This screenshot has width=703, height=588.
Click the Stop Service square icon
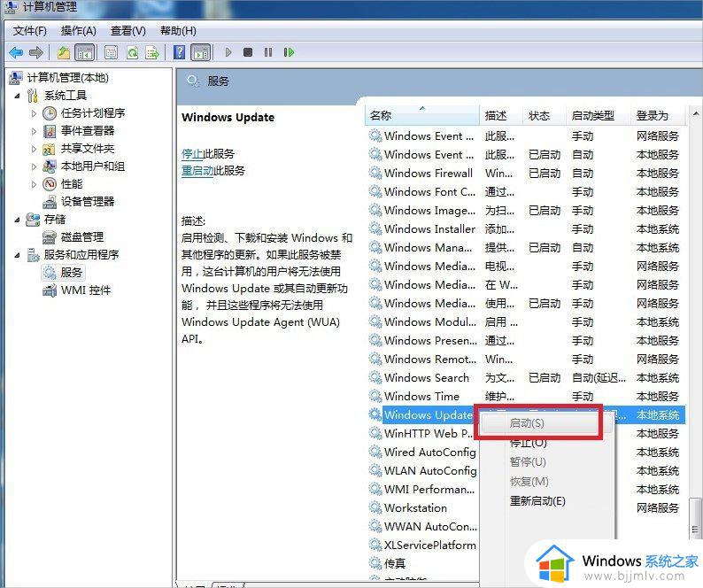tap(248, 52)
